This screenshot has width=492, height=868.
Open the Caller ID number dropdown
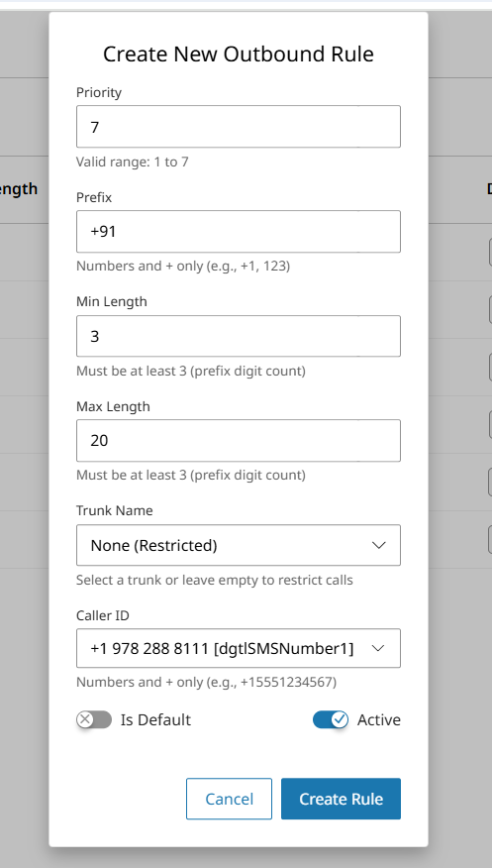coord(239,648)
